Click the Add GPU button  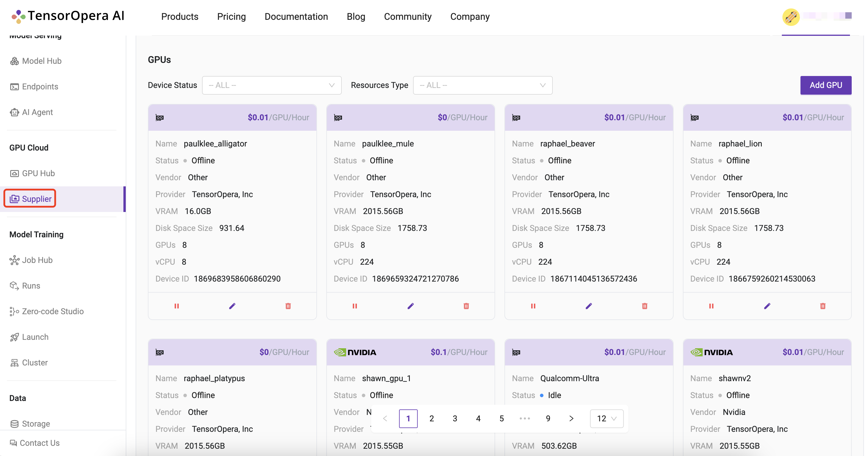826,85
